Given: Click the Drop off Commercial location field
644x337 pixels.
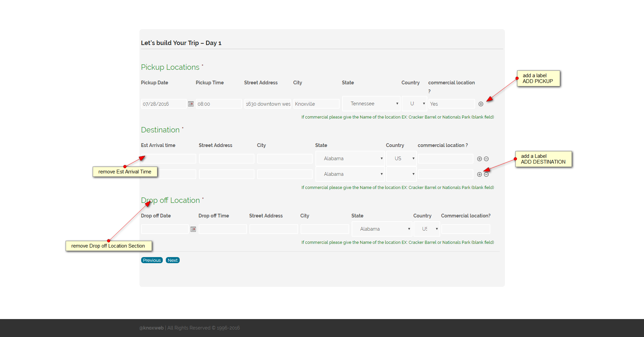Looking at the screenshot, I should [x=466, y=229].
